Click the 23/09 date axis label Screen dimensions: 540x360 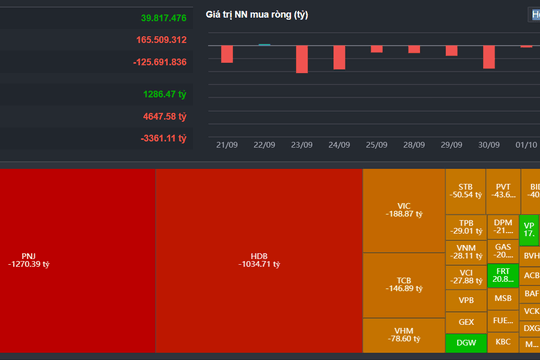tap(302, 145)
